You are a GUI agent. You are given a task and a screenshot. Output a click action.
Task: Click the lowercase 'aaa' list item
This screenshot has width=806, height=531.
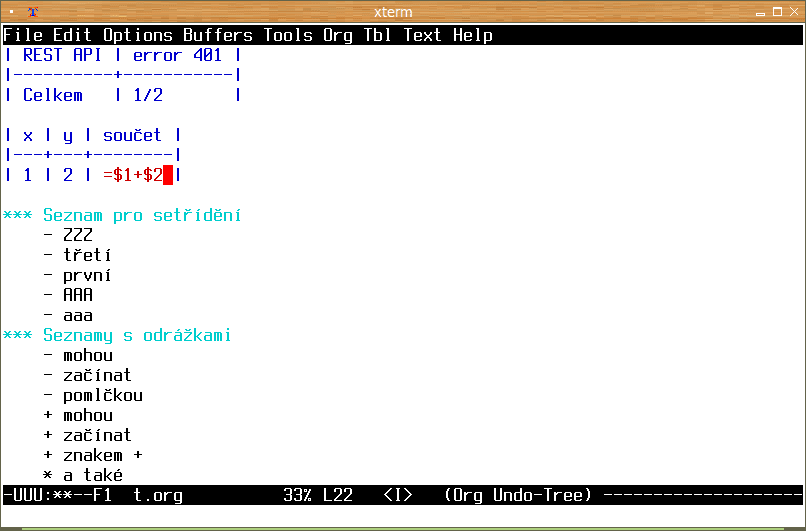coord(78,316)
